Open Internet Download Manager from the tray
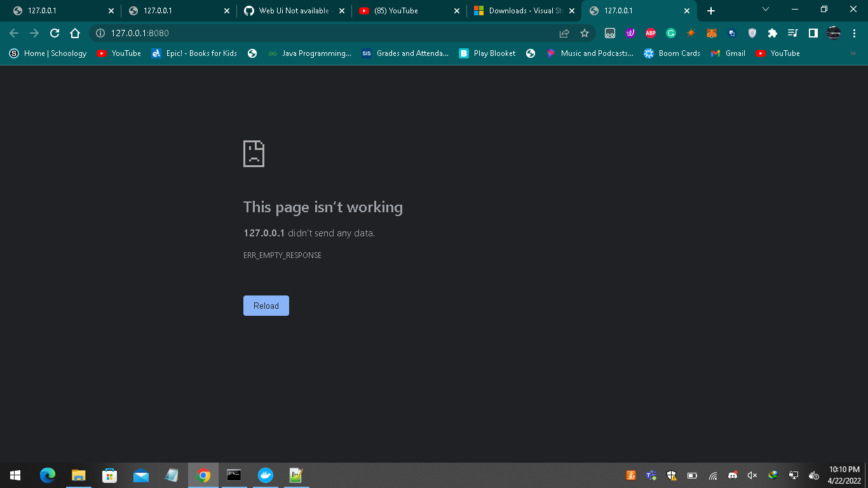The width and height of the screenshot is (868, 488). pyautogui.click(x=771, y=475)
